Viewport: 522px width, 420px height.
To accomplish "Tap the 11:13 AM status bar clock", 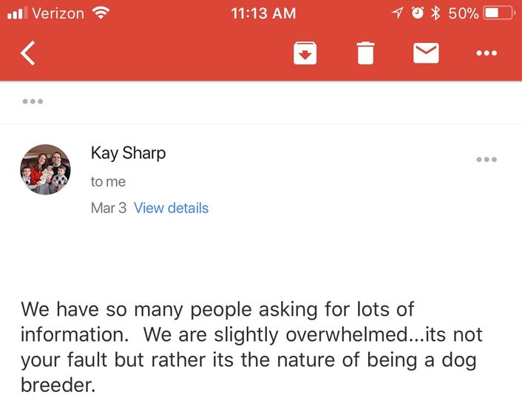I will tap(263, 13).
